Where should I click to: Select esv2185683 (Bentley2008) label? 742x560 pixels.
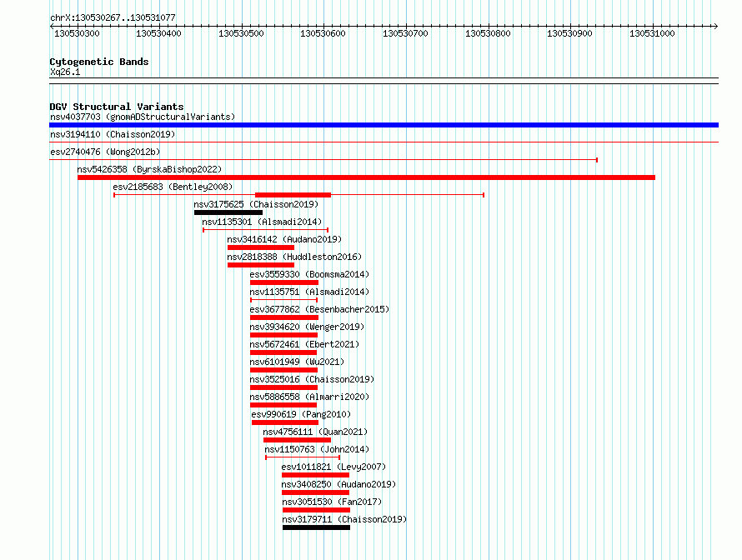tap(173, 187)
